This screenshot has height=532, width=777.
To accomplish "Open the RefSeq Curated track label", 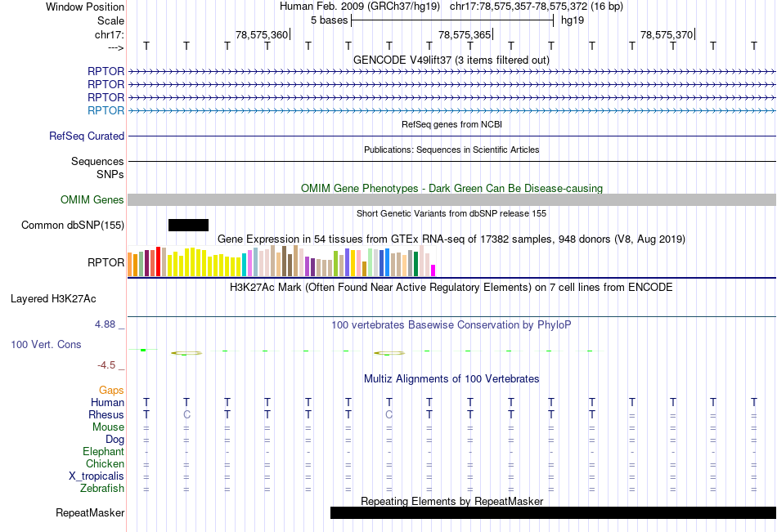I will (x=86, y=136).
